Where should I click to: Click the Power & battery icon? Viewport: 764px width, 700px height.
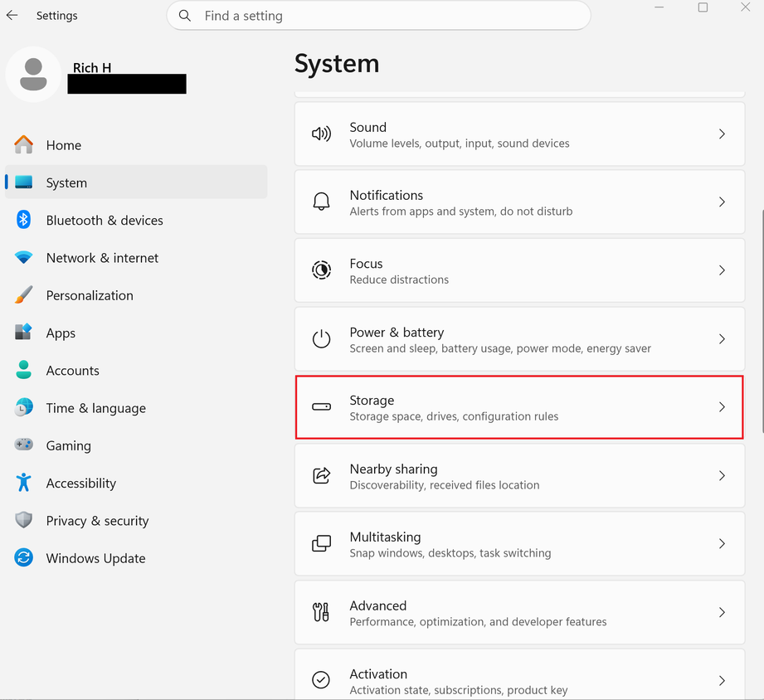click(x=321, y=338)
